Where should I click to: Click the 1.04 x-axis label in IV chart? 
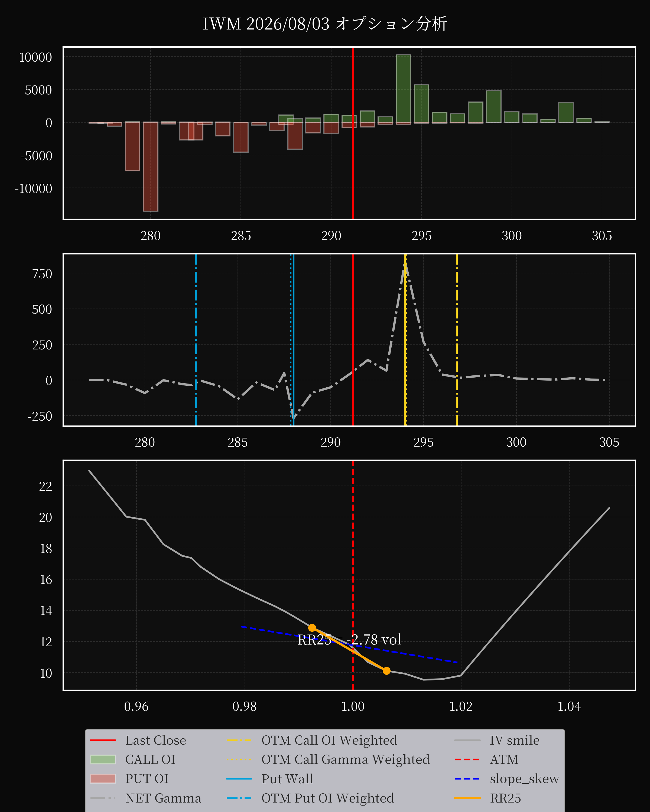(x=569, y=706)
